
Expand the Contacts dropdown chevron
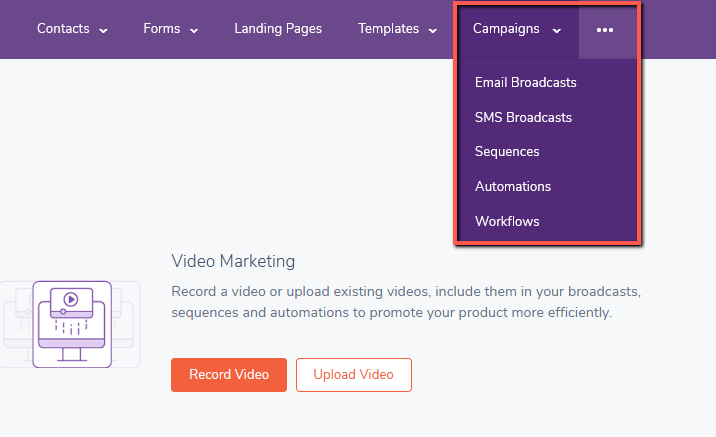click(x=104, y=31)
